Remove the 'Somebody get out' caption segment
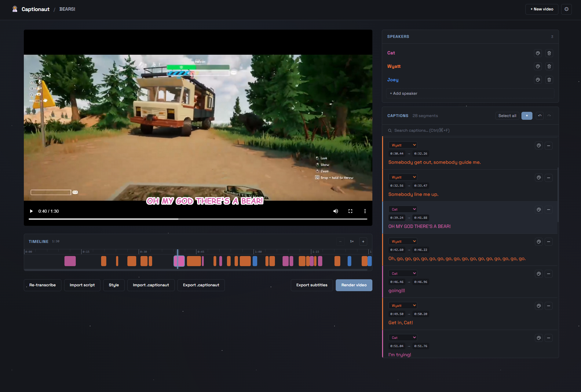The width and height of the screenshot is (581, 392). point(549,146)
